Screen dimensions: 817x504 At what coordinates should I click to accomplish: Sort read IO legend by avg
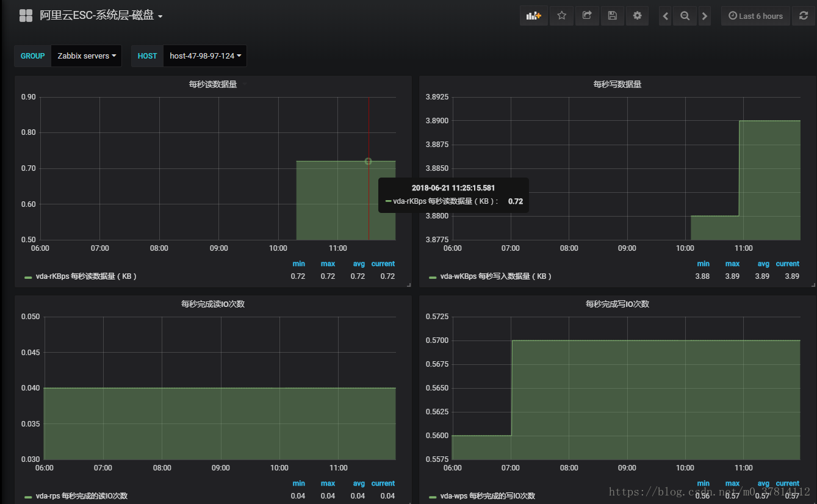(x=359, y=483)
